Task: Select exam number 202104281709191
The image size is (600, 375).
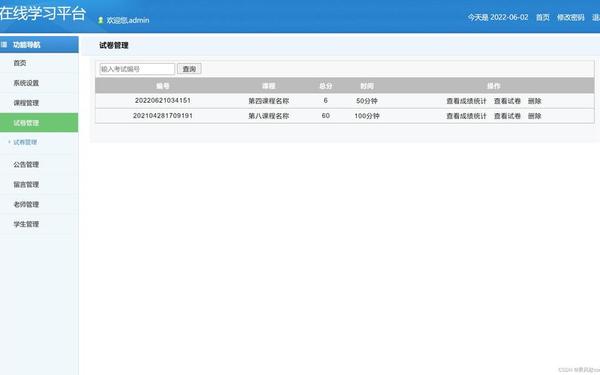Action: 163,116
